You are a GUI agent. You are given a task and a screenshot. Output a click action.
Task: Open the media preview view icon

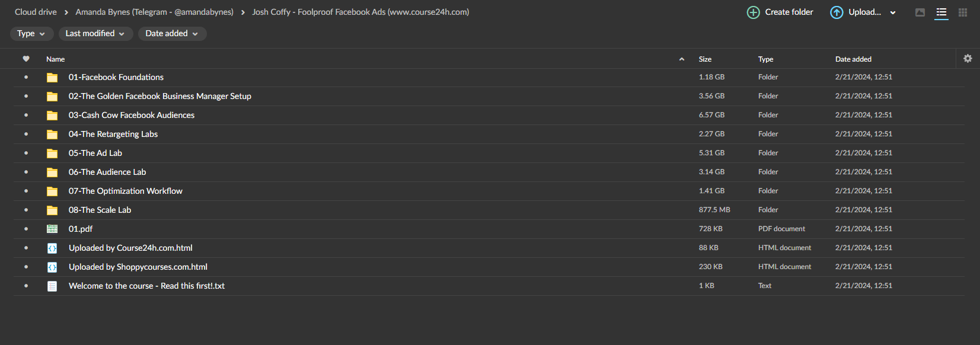920,12
